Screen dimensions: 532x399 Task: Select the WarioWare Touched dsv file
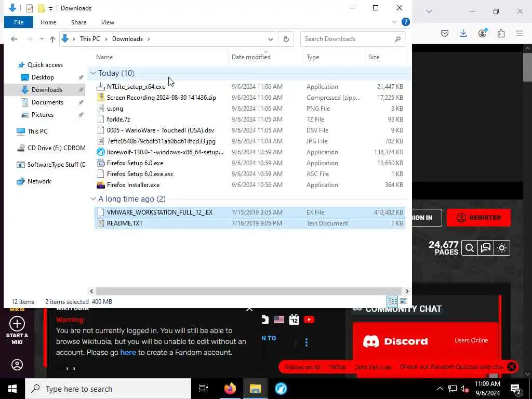[x=161, y=130]
